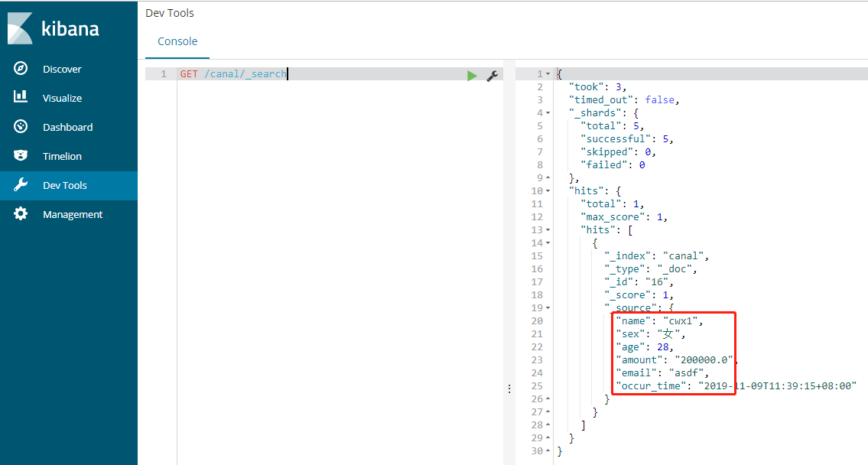Image resolution: width=868 pixels, height=465 pixels.
Task: Toggle fold marker at line 27
Action: (548, 412)
